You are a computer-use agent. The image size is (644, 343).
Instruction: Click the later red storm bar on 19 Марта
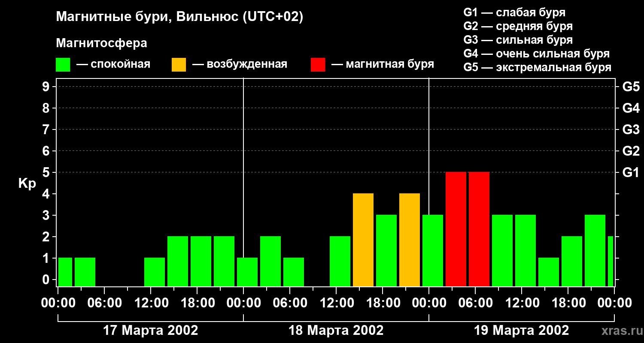(x=479, y=229)
